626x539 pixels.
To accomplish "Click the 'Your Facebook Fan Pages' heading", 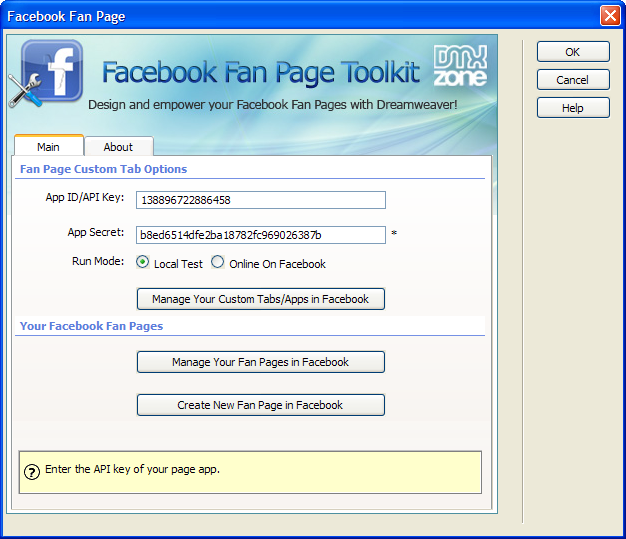I will click(91, 326).
